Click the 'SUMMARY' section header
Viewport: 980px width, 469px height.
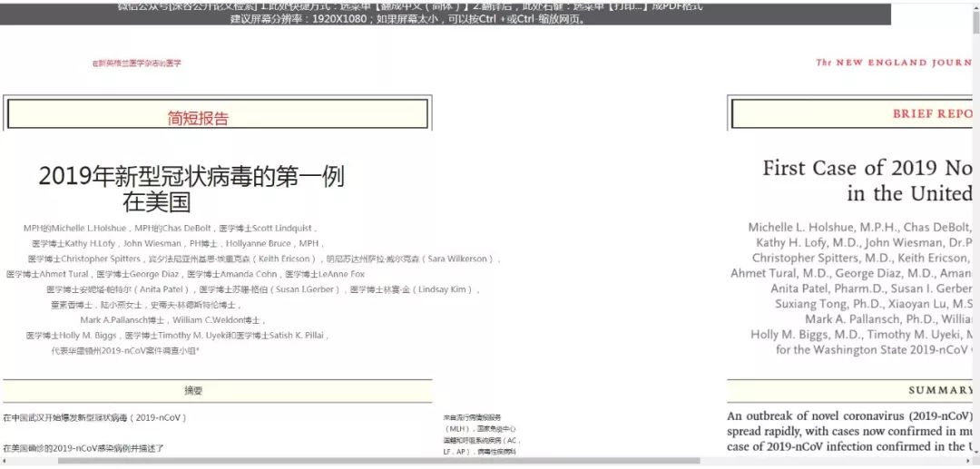tap(940, 390)
